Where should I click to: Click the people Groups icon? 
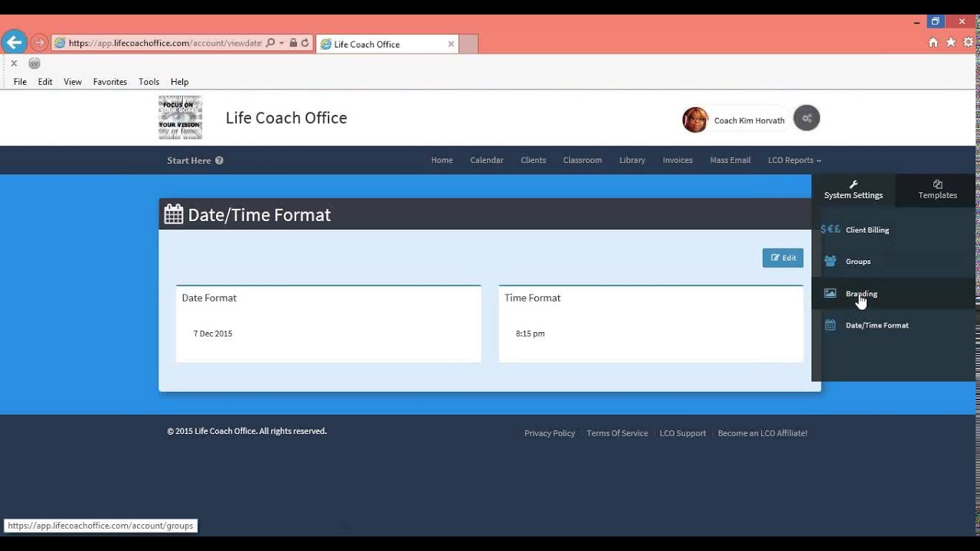[x=830, y=261]
